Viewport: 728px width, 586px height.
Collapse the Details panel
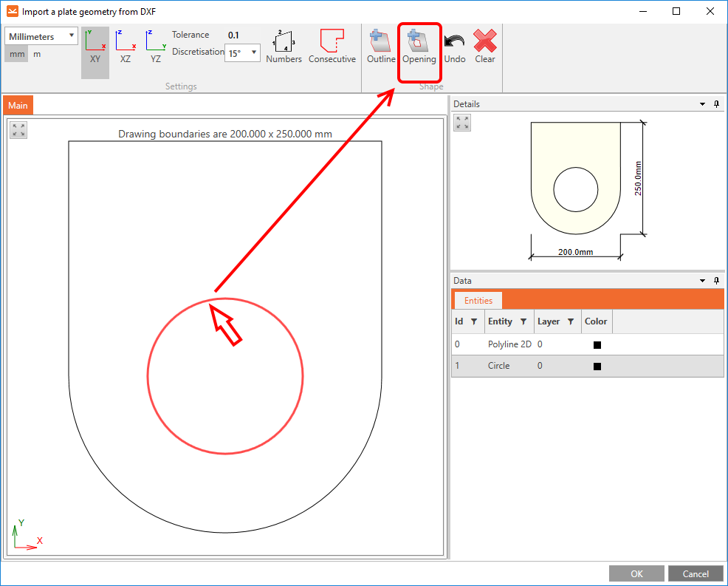702,104
